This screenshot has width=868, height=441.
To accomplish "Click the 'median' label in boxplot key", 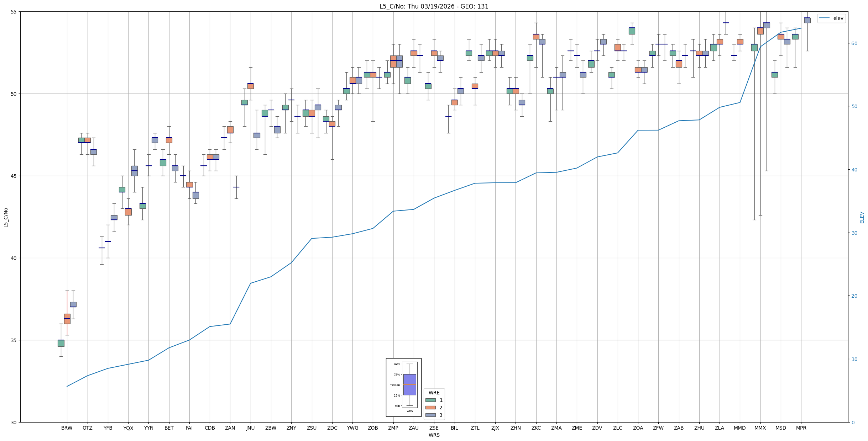I will tap(394, 385).
